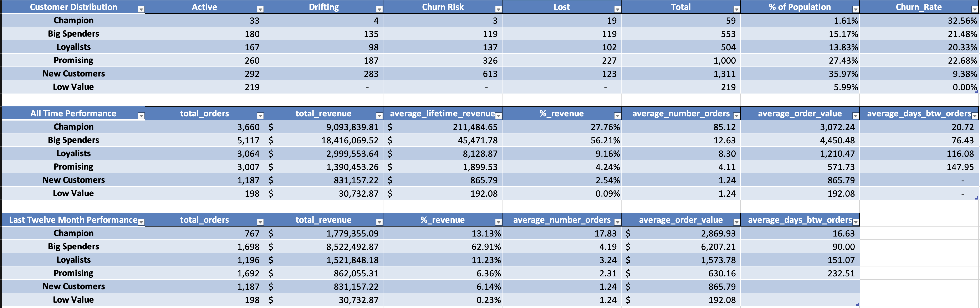
Task: Select the Churn_Rate header cell
Action: [918, 7]
